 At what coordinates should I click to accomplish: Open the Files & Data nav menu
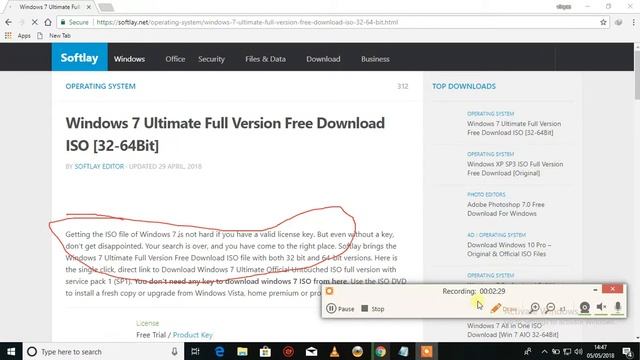coord(265,59)
